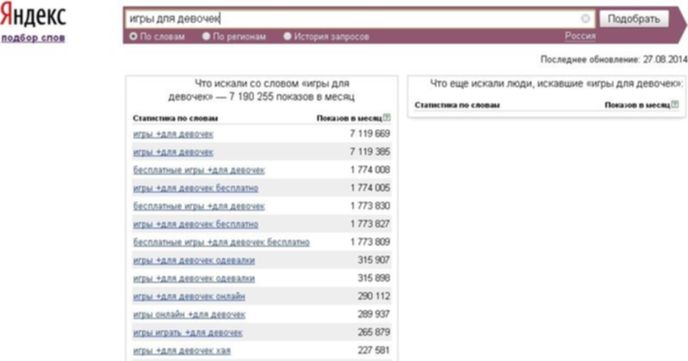688x361 pixels.
Task: Open игры +для девочек онлайн link
Action: 189,297
